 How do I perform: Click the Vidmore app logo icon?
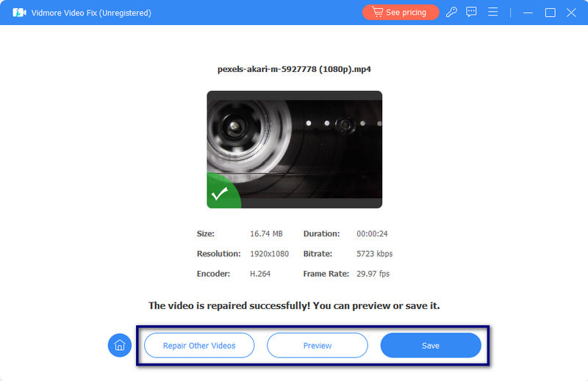(x=19, y=12)
